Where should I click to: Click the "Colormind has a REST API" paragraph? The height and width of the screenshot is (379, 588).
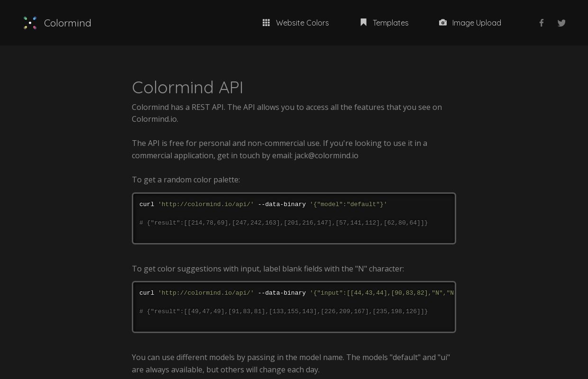[287, 113]
